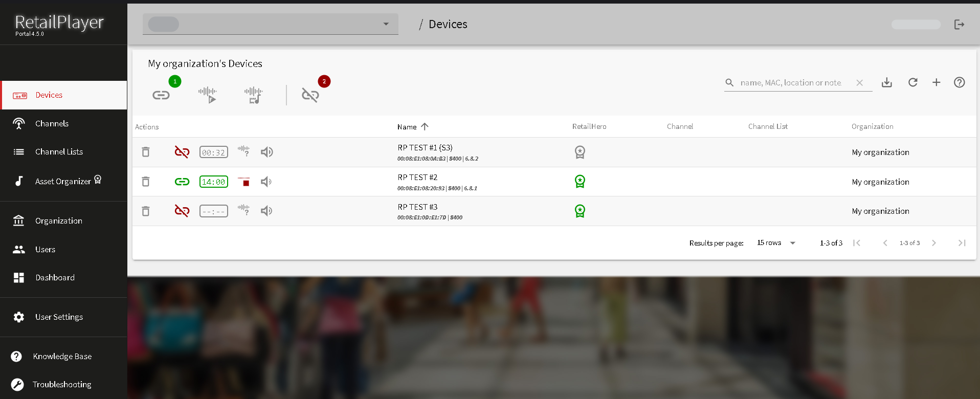The width and height of the screenshot is (980, 399).
Task: Open the help icon in the toolbar
Action: pyautogui.click(x=959, y=82)
